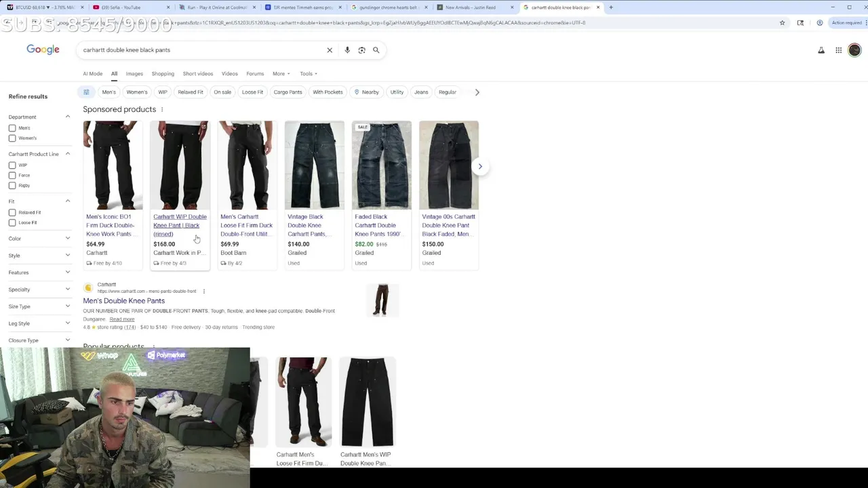Check the Women's department checkbox
Screen dimensions: 868x488
click(12, 138)
